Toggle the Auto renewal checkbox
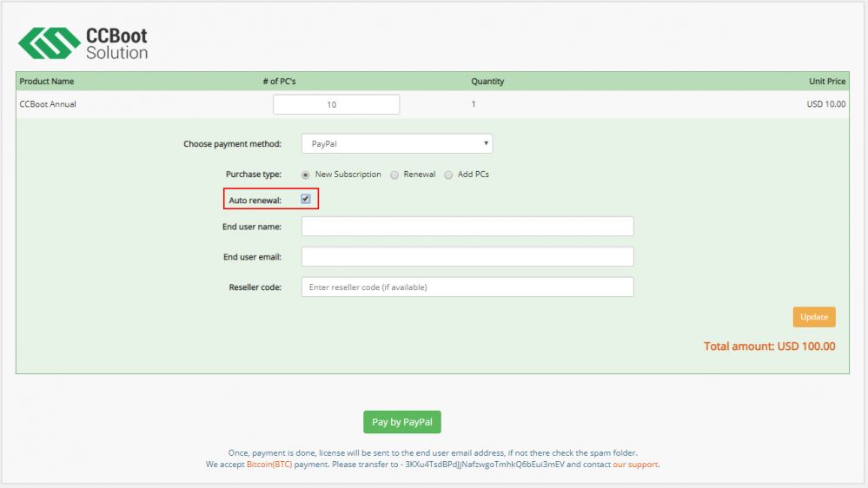This screenshot has height=488, width=868. tap(306, 199)
